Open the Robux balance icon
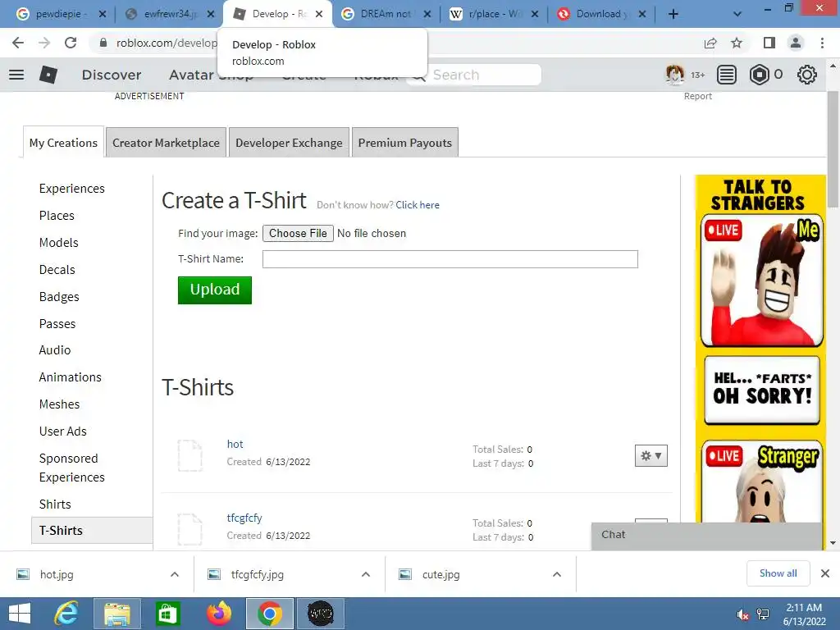 point(759,75)
